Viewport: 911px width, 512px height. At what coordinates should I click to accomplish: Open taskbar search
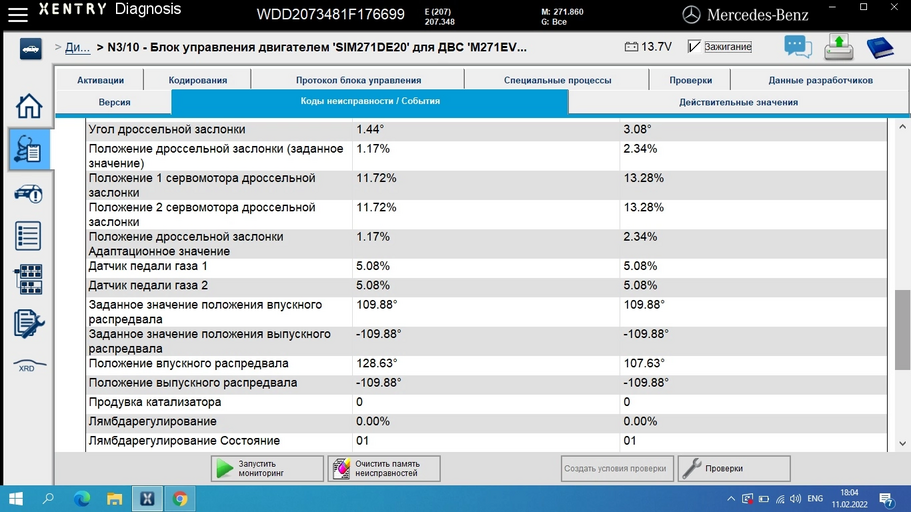click(x=48, y=499)
